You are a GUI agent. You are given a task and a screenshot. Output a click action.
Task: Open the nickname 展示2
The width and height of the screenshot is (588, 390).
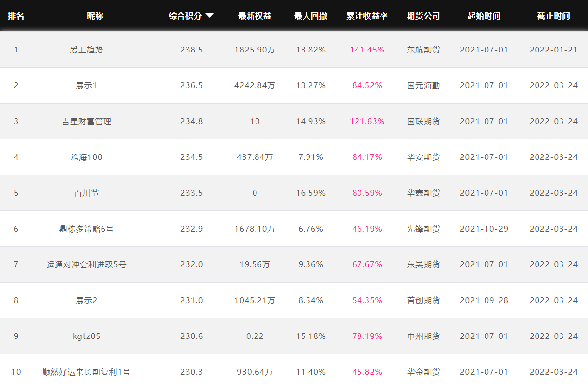(86, 300)
